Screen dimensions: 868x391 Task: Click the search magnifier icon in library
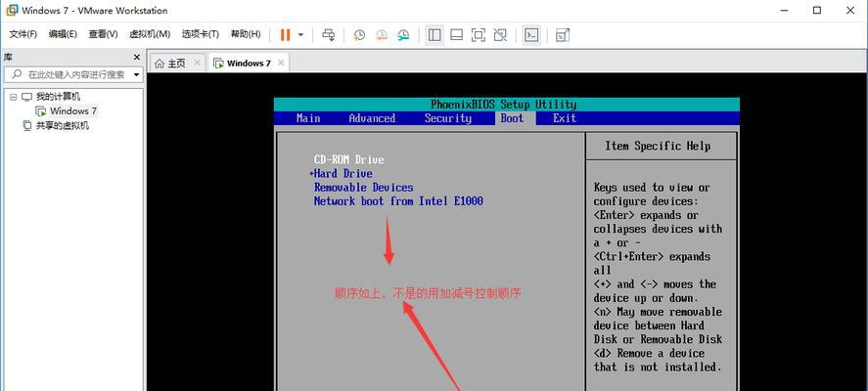18,74
